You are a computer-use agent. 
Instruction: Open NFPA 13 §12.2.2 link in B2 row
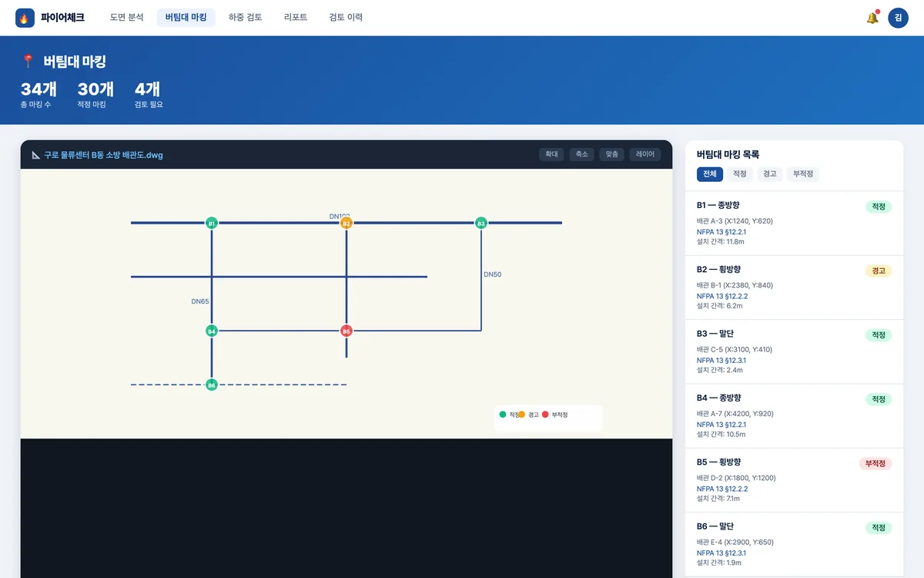pos(722,296)
